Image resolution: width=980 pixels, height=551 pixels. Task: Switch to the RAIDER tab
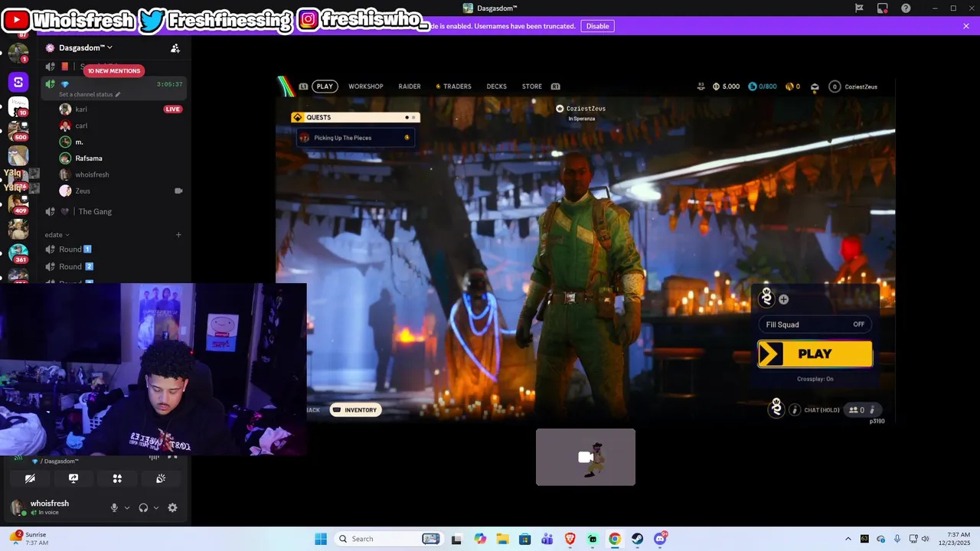[410, 86]
